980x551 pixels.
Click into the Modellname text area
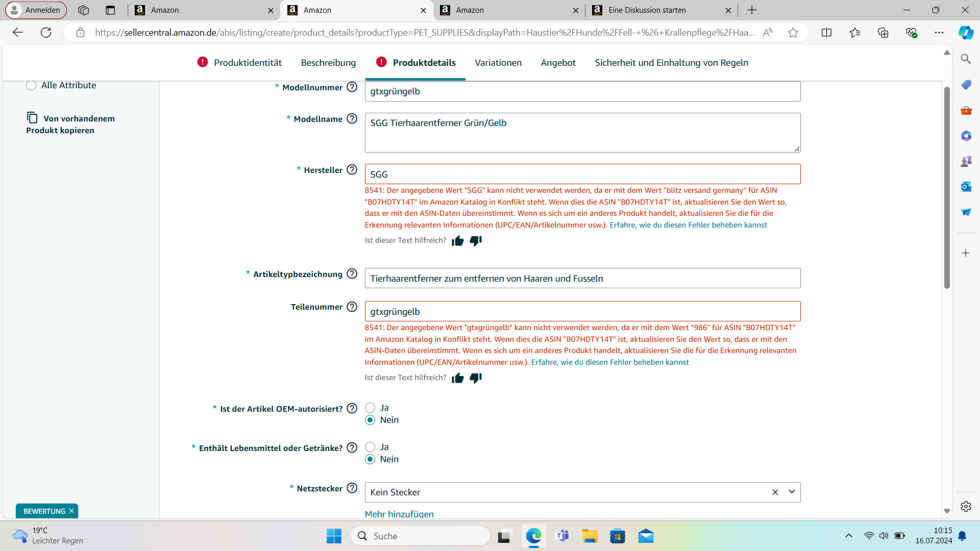pyautogui.click(x=582, y=133)
